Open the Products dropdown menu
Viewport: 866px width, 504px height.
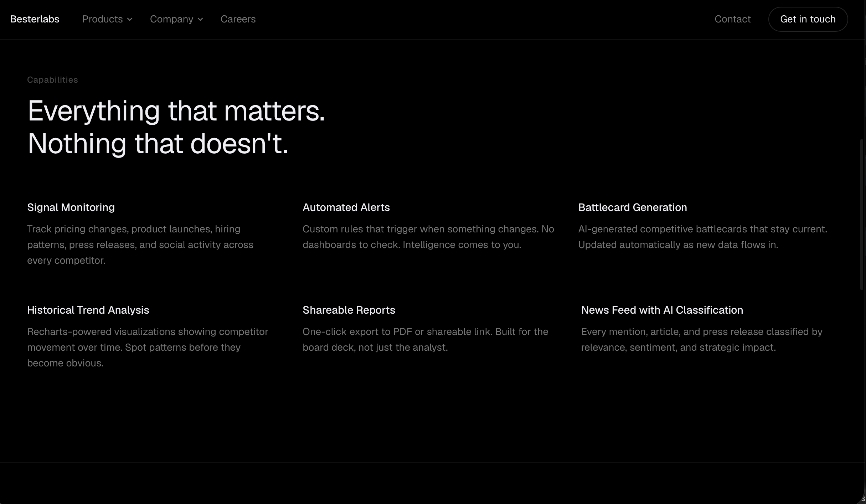coord(103,19)
